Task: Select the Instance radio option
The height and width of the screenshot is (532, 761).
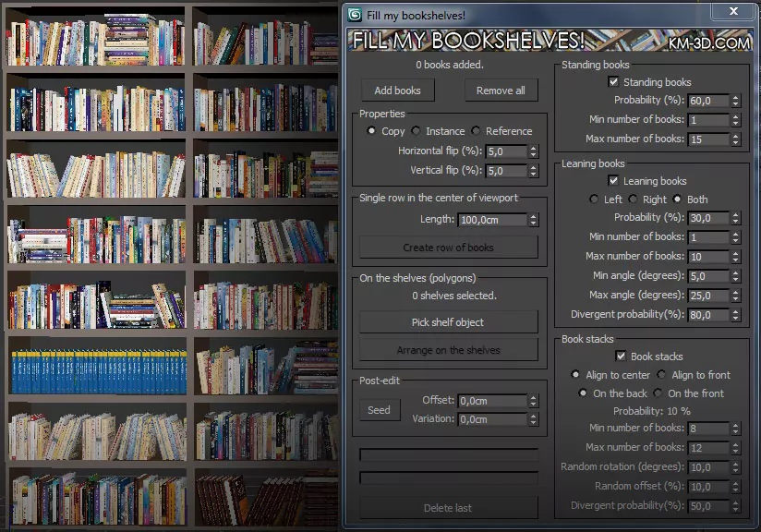Action: click(417, 131)
